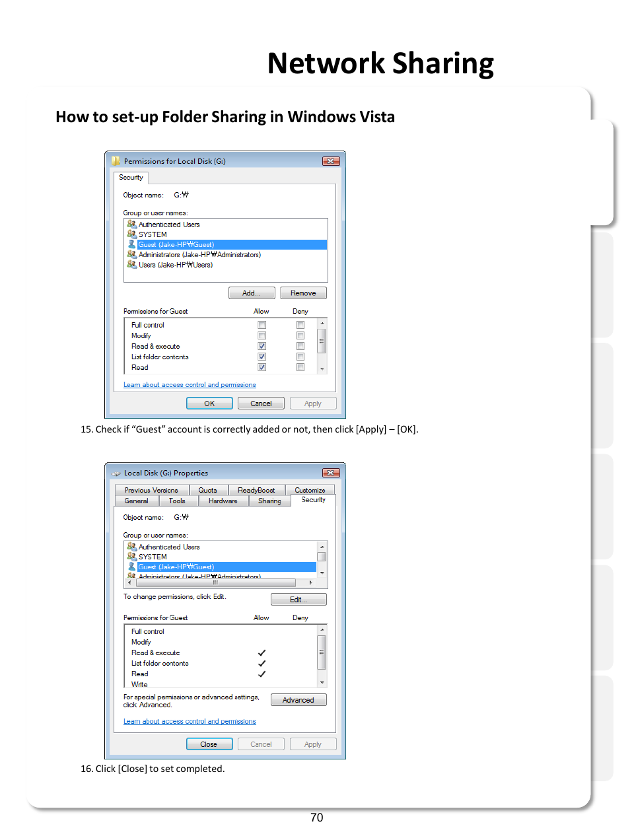Click Cancel in Permissions dialog
Image resolution: width=630 pixels, height=840 pixels.
261,403
